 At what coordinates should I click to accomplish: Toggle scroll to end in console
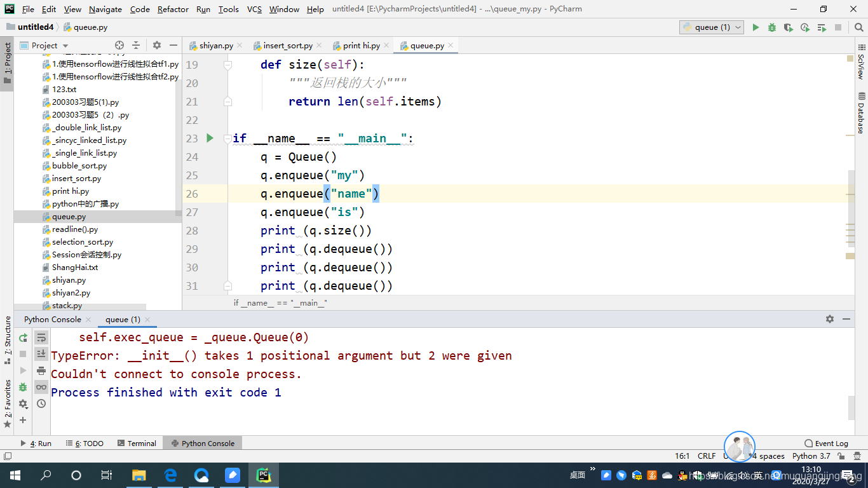pyautogui.click(x=41, y=354)
